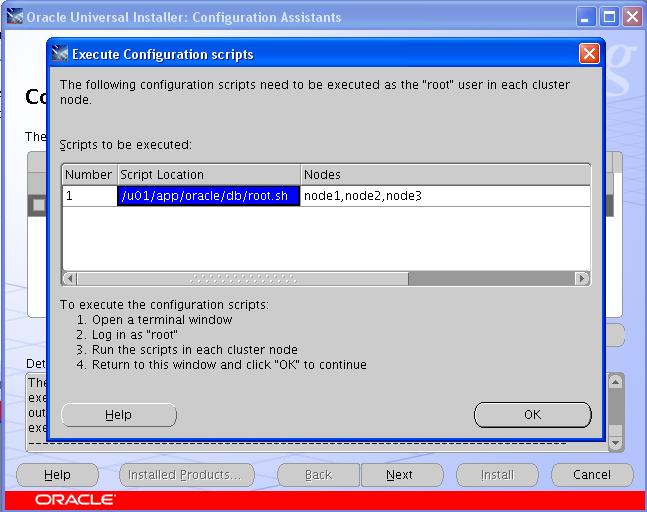Select the /u01/app/oracle/db/root.sh script cell
Screen dimensions: 647x512
pos(209,196)
